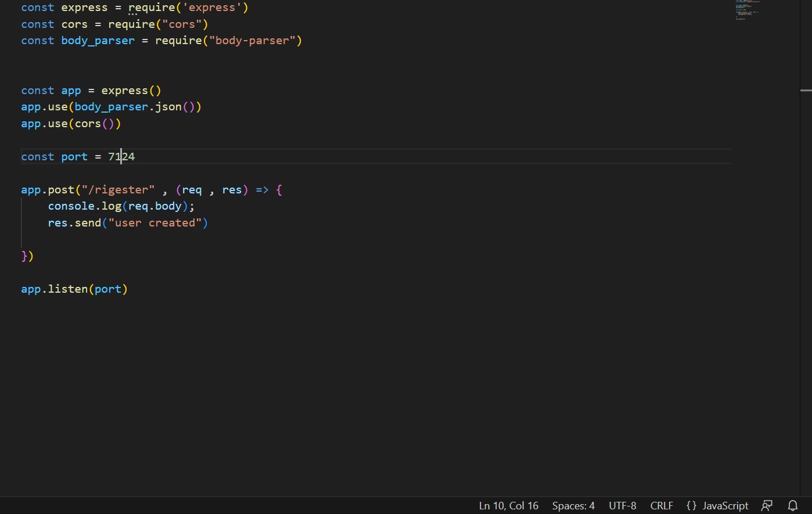812x514 pixels.
Task: Click the "body-parser" string
Action: [x=252, y=41]
